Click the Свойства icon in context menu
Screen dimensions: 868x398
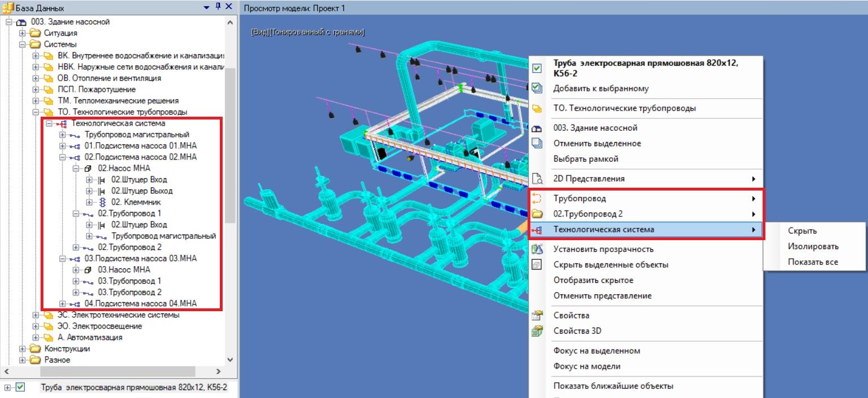[537, 316]
